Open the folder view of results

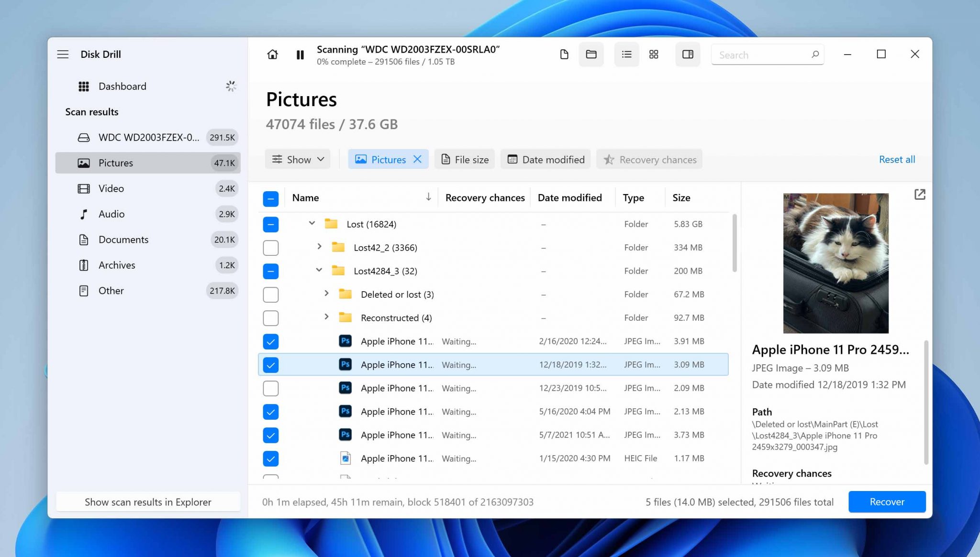tap(591, 55)
